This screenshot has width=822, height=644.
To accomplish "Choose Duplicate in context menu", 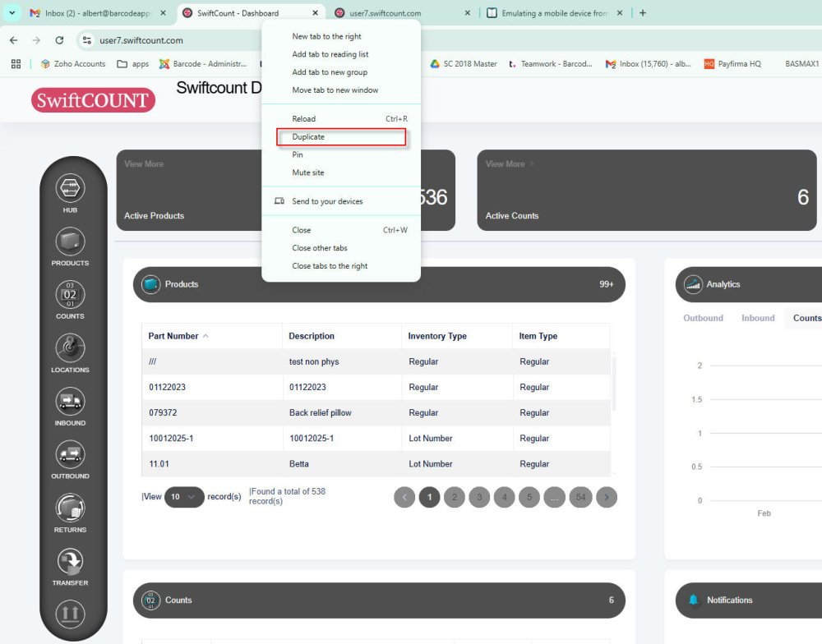I will (x=341, y=136).
